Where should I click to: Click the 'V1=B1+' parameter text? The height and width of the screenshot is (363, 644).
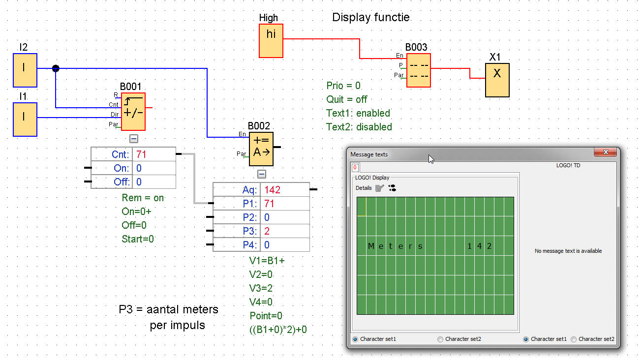pos(267,261)
